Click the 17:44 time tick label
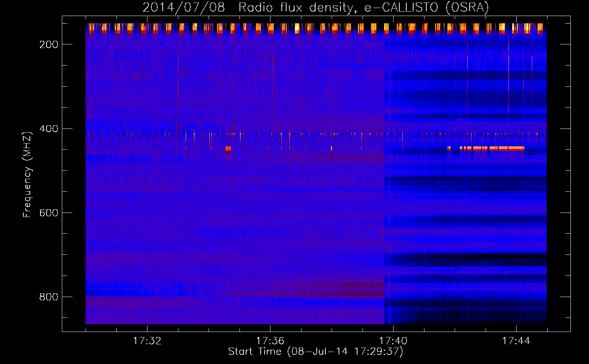The image size is (589, 364). tap(516, 341)
